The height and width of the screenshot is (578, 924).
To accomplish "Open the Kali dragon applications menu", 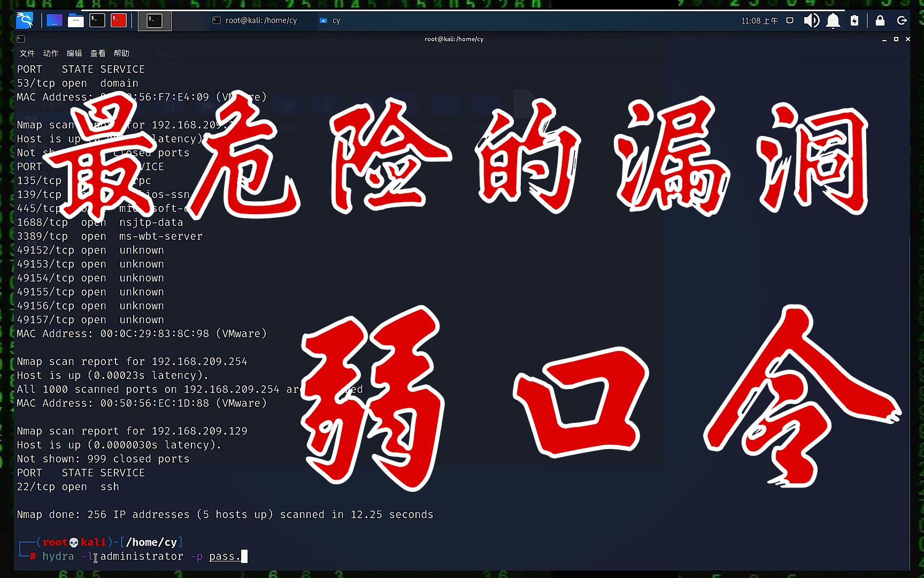I will tap(25, 20).
